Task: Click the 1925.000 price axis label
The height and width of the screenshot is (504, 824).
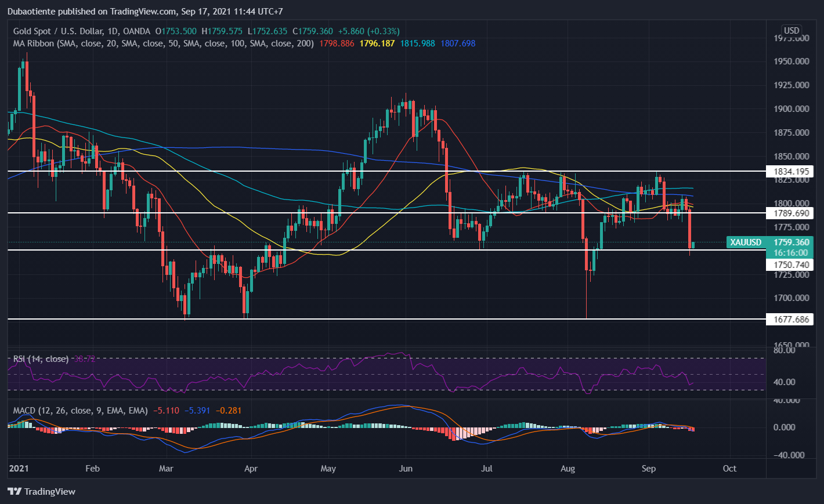Action: [792, 85]
